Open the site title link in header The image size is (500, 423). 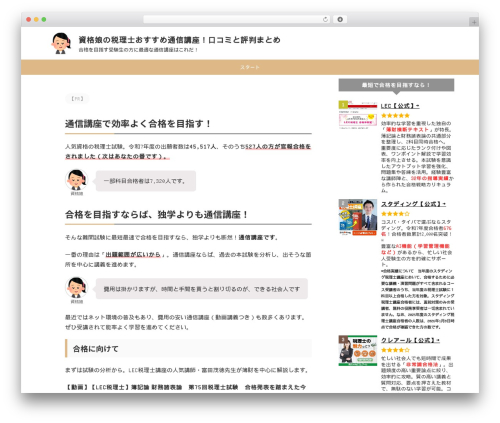179,40
